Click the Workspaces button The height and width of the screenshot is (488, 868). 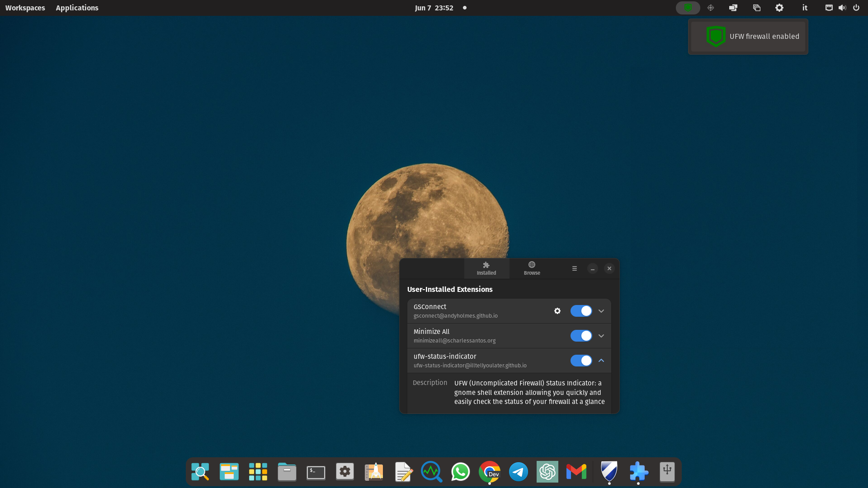[x=25, y=8]
